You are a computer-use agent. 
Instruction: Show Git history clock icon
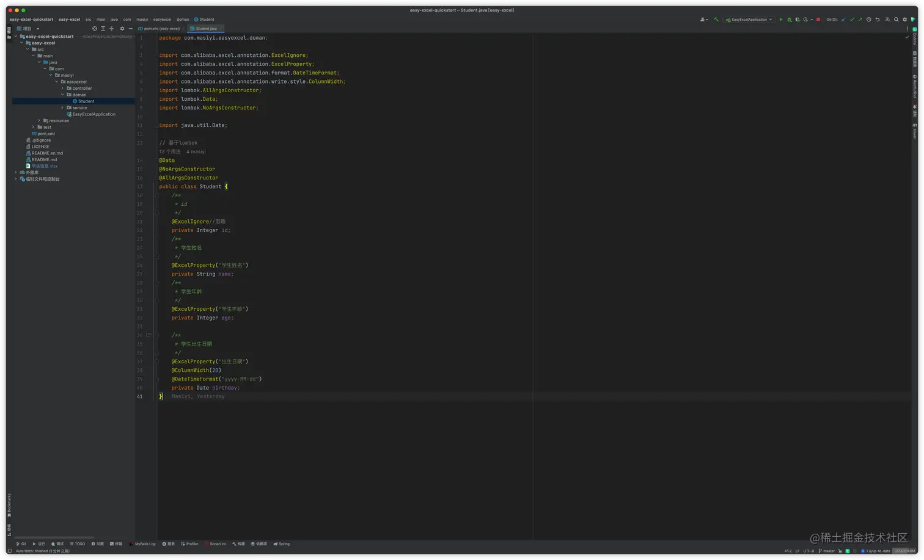click(x=869, y=20)
